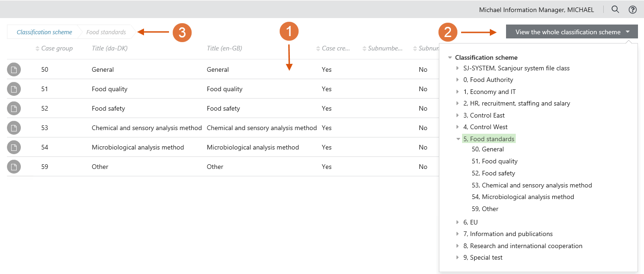Click document icon for the Other row
This screenshot has width=644, height=274.
coord(14,167)
